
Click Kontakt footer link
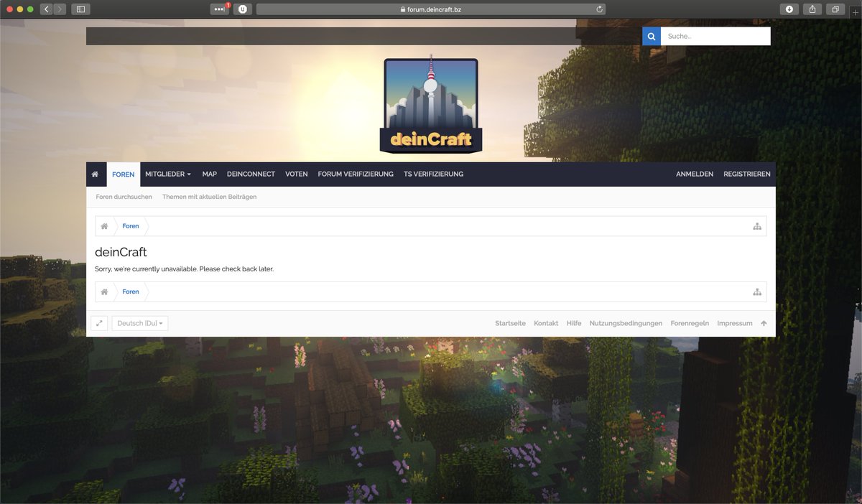[546, 324]
